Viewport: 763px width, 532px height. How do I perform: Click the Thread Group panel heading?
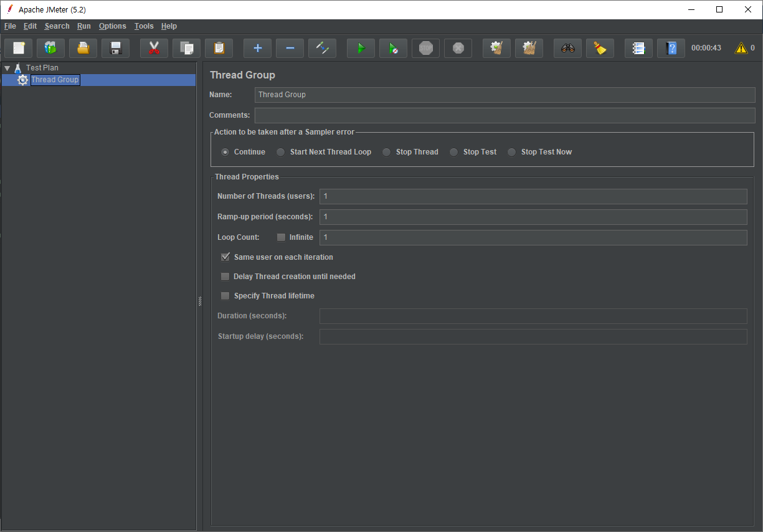coord(242,75)
